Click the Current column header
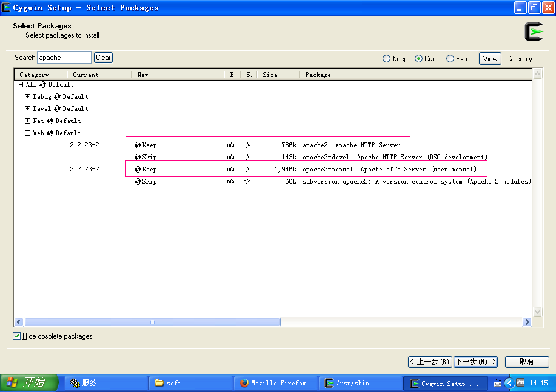This screenshot has width=556, height=392. pos(99,75)
